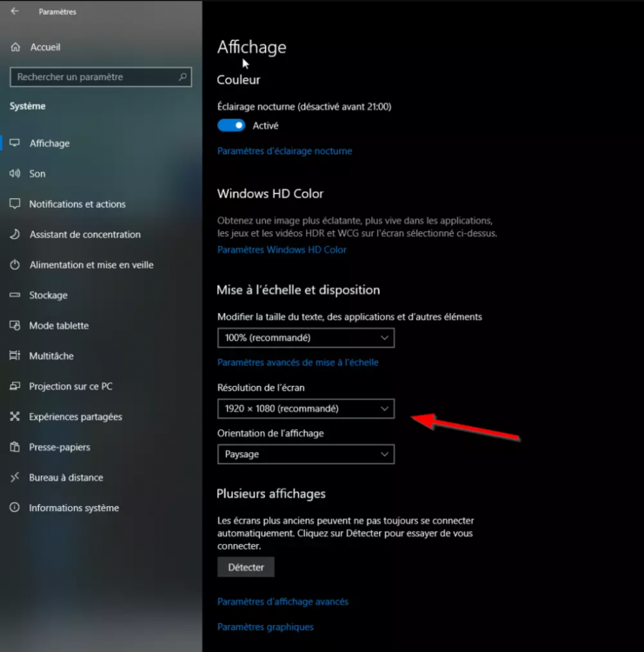
Task: Click the Multitâche icon
Action: [x=15, y=356]
